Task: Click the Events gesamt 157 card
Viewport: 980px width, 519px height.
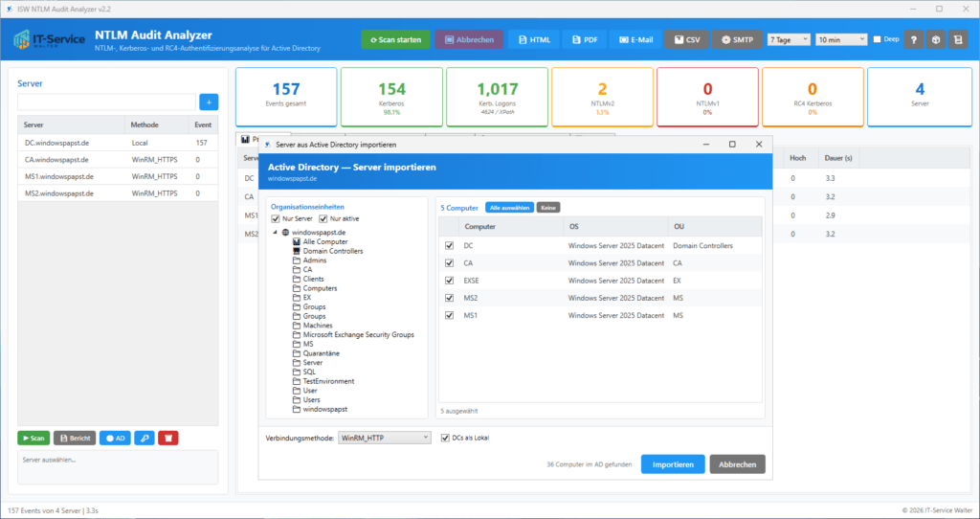Action: coord(286,97)
